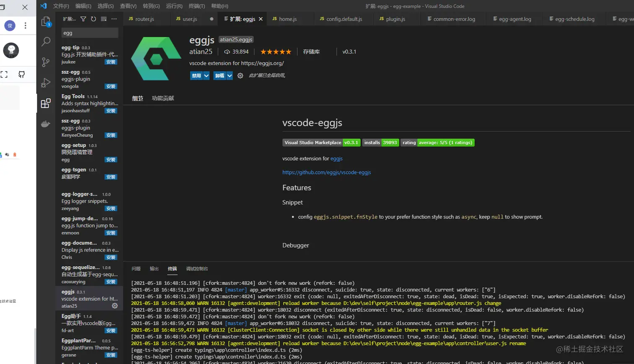Viewport: 634px width, 364px height.
Task: Open the 编辑(E) menu
Action: pos(83,6)
